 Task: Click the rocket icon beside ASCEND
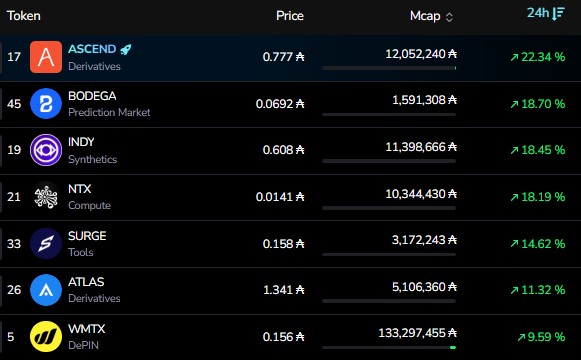coord(126,49)
